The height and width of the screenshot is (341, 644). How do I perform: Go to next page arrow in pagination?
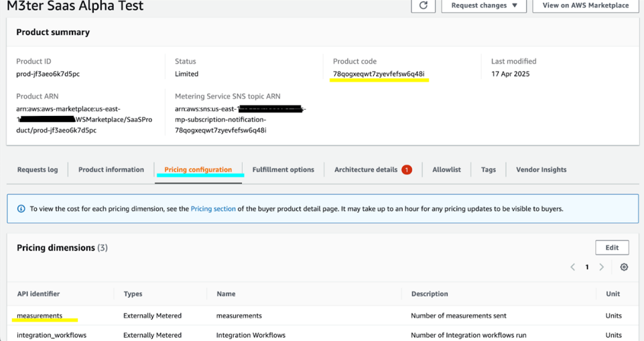tap(601, 267)
